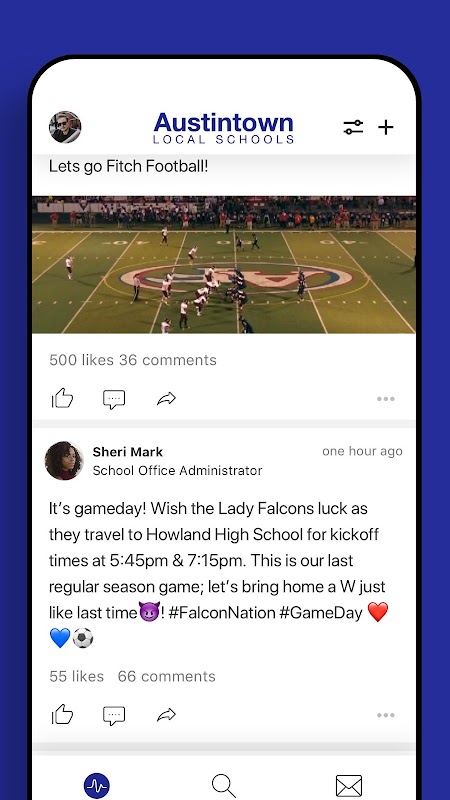The image size is (450, 800).
Task: Open the search tab
Action: click(223, 786)
